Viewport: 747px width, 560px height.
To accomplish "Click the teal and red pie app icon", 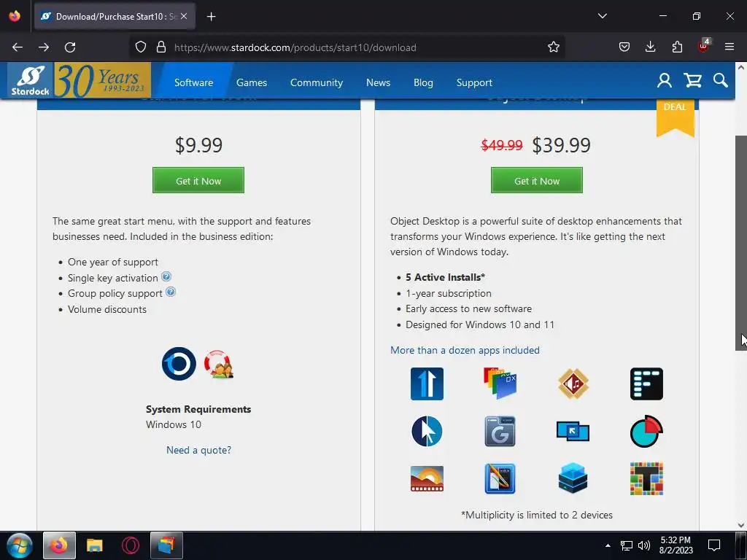I will coord(646,432).
